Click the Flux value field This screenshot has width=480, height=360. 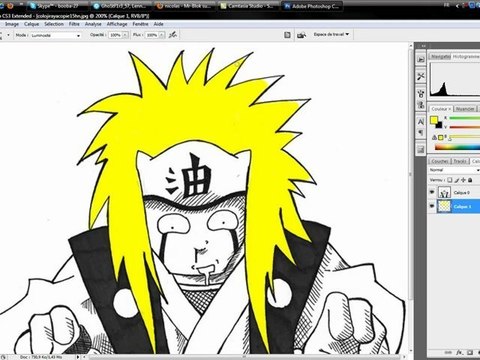[x=151, y=35]
